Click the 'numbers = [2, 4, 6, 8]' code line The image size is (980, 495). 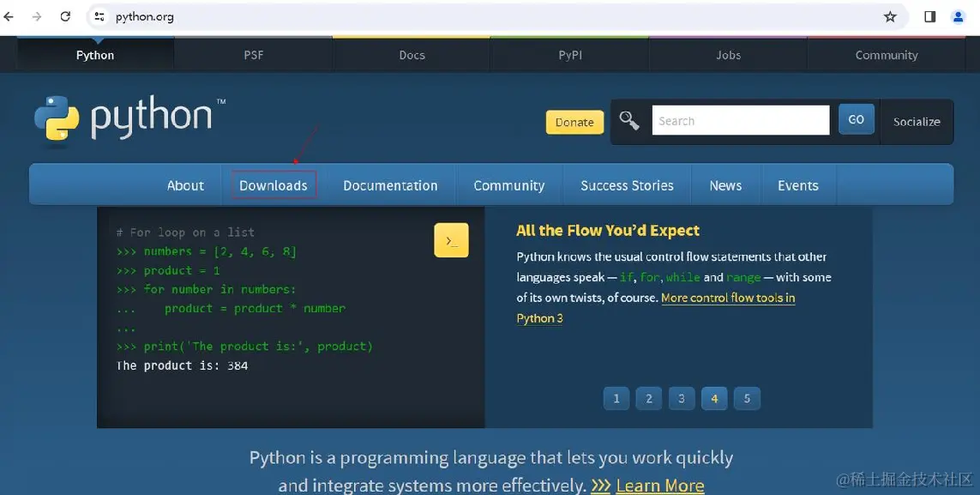click(207, 251)
